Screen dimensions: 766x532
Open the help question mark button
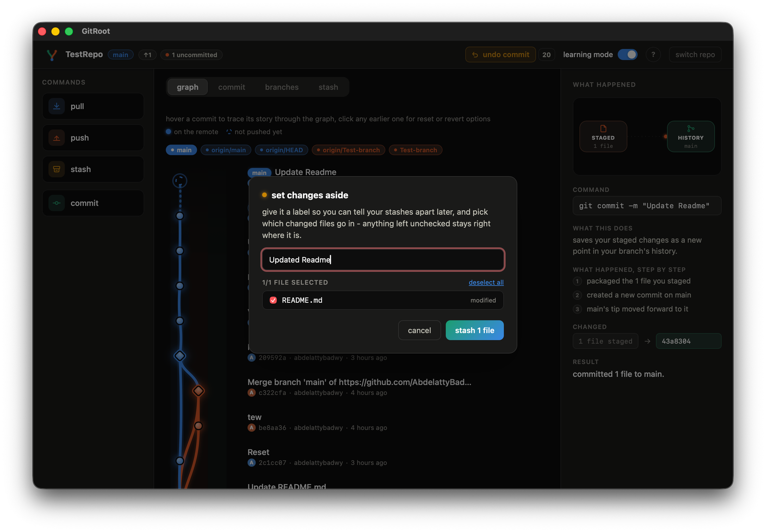[x=653, y=55]
